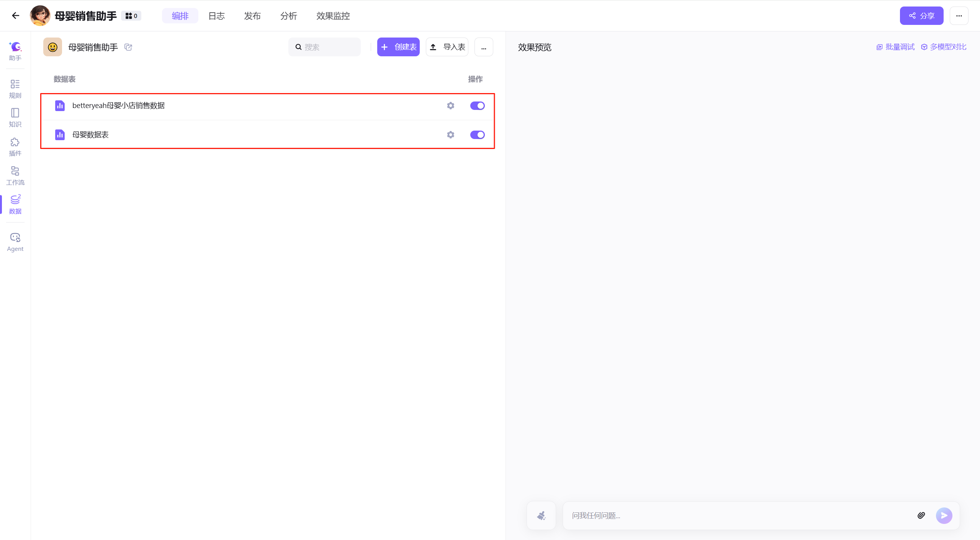
Task: Disable the 母婴数据表 toggle switch
Action: point(477,135)
